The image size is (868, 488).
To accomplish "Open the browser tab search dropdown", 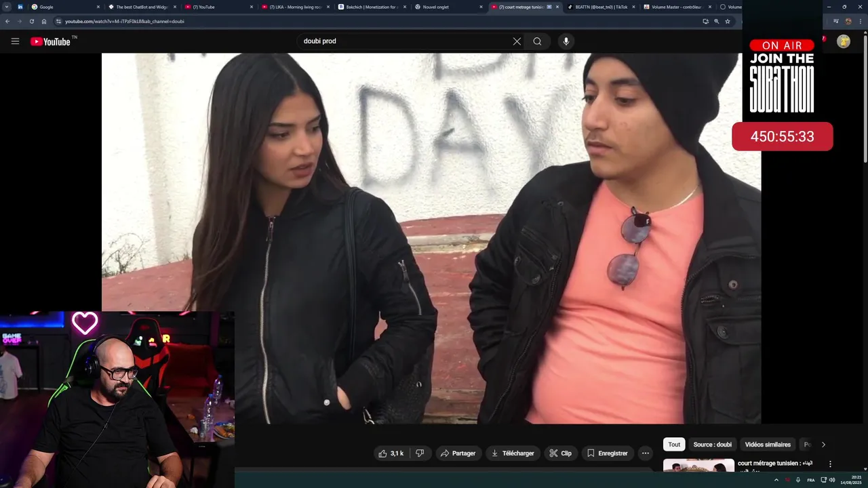I will 7,7.
